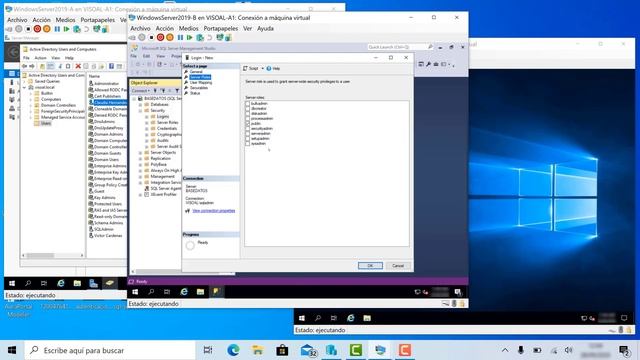Check the setupadmin server role

pyautogui.click(x=248, y=138)
